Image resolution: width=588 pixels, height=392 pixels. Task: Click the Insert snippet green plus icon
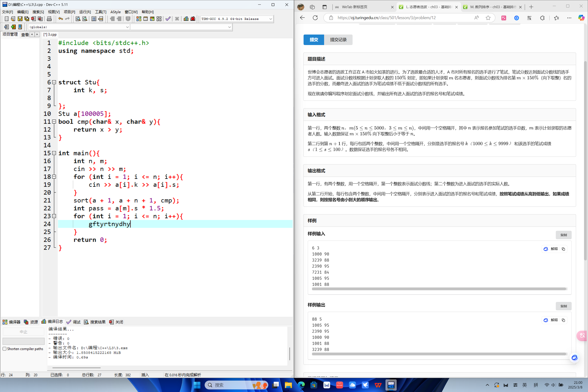tap(13, 27)
